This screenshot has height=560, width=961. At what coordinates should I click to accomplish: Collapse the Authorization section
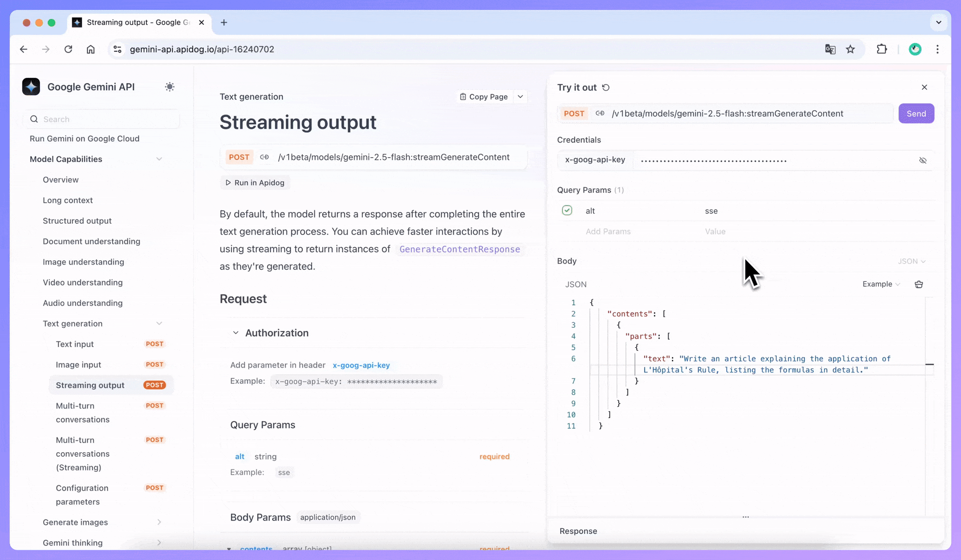(x=236, y=333)
